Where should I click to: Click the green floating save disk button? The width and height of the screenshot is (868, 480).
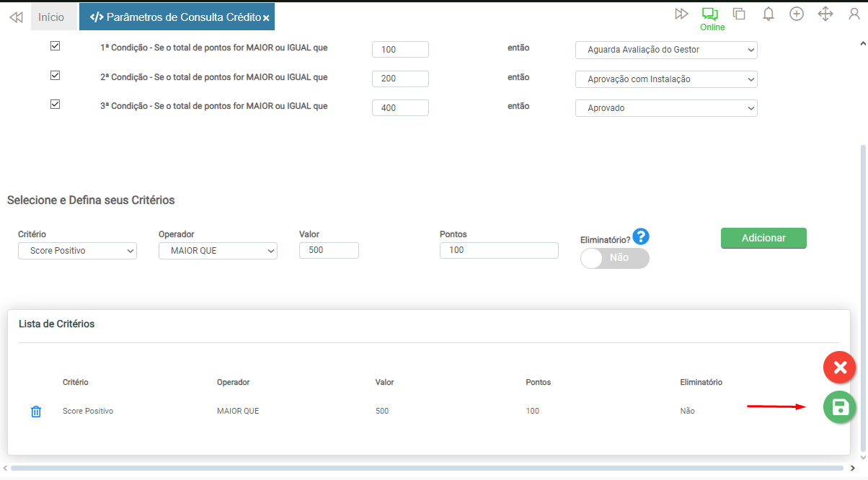coord(839,407)
